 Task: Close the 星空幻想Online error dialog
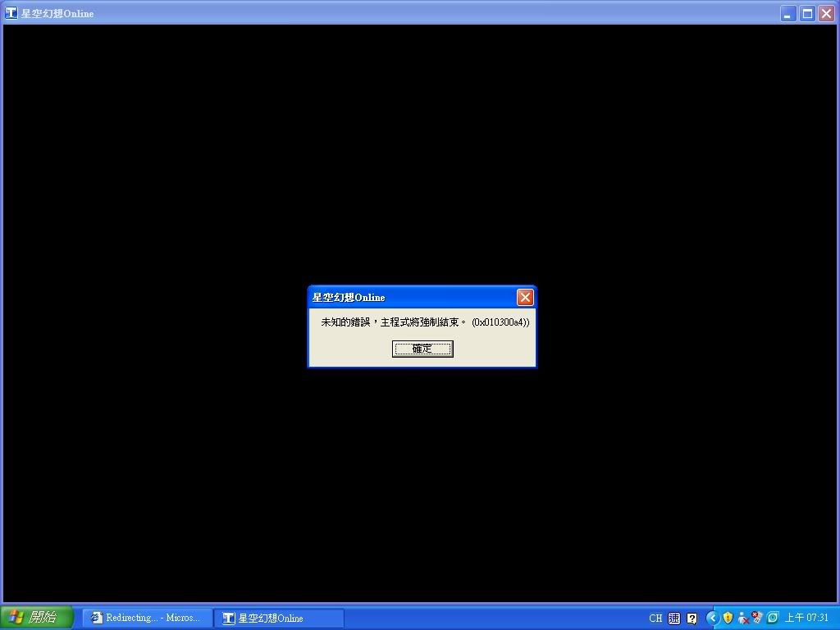[x=525, y=297]
